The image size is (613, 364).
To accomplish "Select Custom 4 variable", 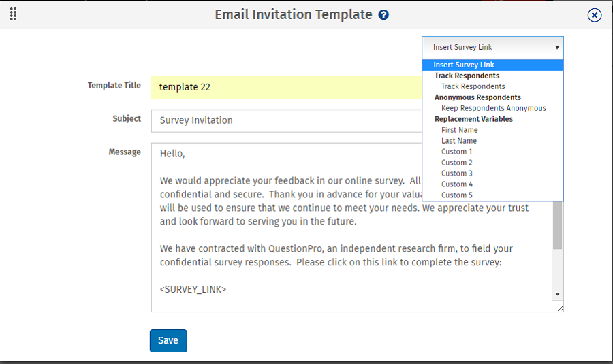I will [456, 184].
